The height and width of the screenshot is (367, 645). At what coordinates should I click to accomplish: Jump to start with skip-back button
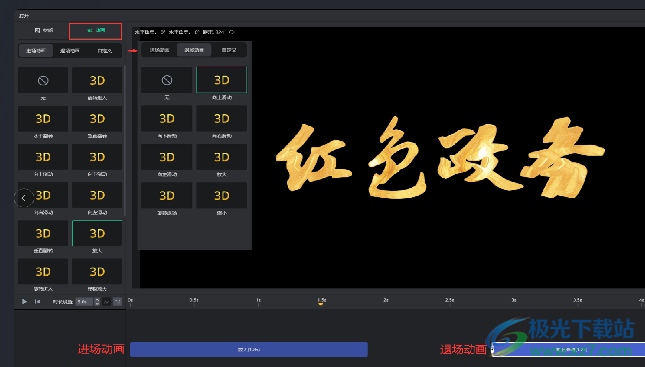tap(37, 302)
